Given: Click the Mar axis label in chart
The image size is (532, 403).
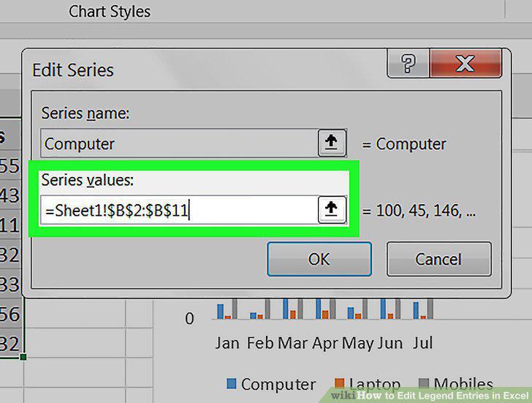Looking at the screenshot, I should (x=293, y=342).
